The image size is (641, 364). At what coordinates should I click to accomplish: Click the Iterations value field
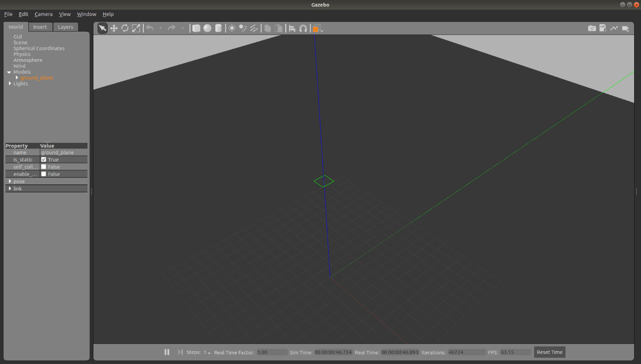pos(467,353)
